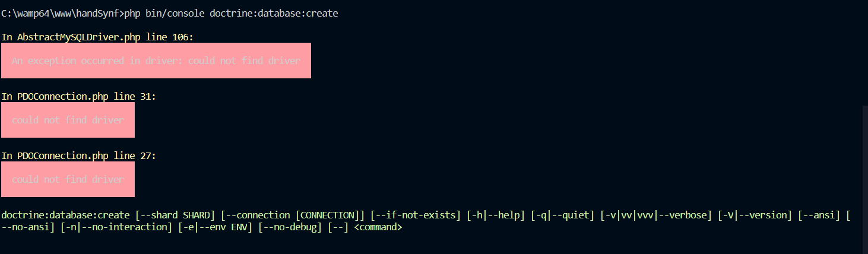Viewport: 868px width, 254px height.
Task: Click the C:\wamp64\www\handSynf prompt path
Action: 61,13
